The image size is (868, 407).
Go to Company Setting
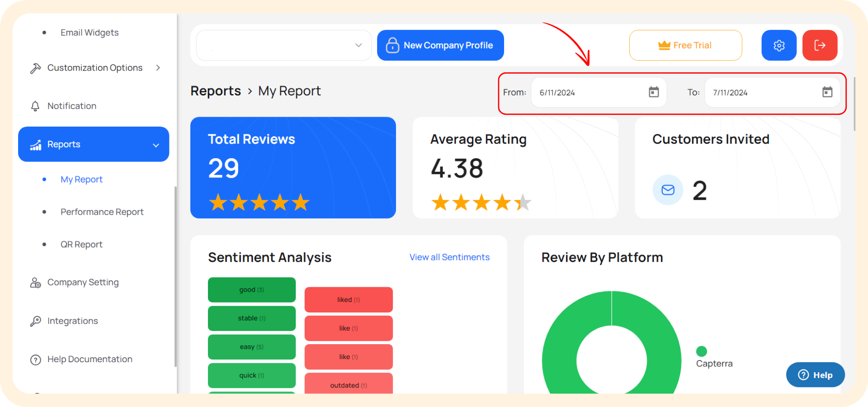tap(83, 283)
